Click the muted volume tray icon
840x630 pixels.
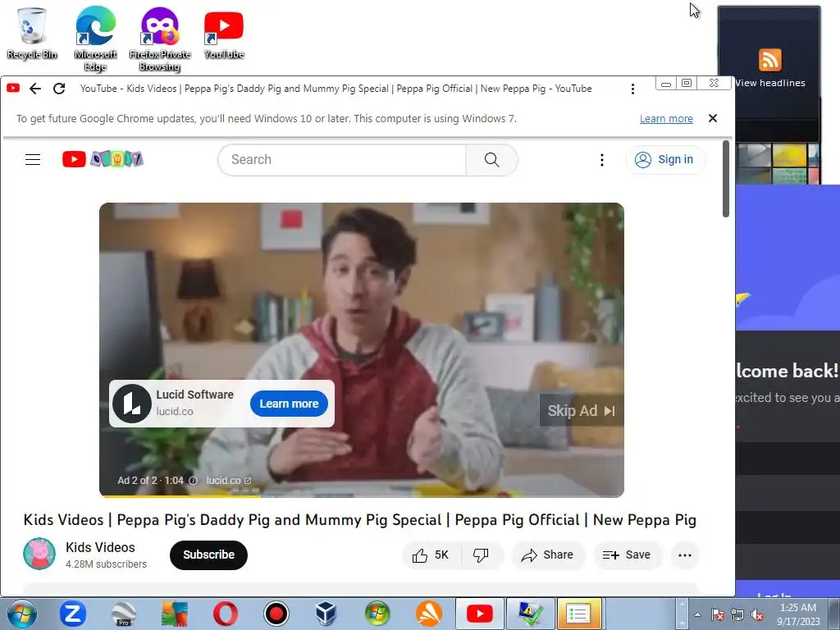[757, 615]
